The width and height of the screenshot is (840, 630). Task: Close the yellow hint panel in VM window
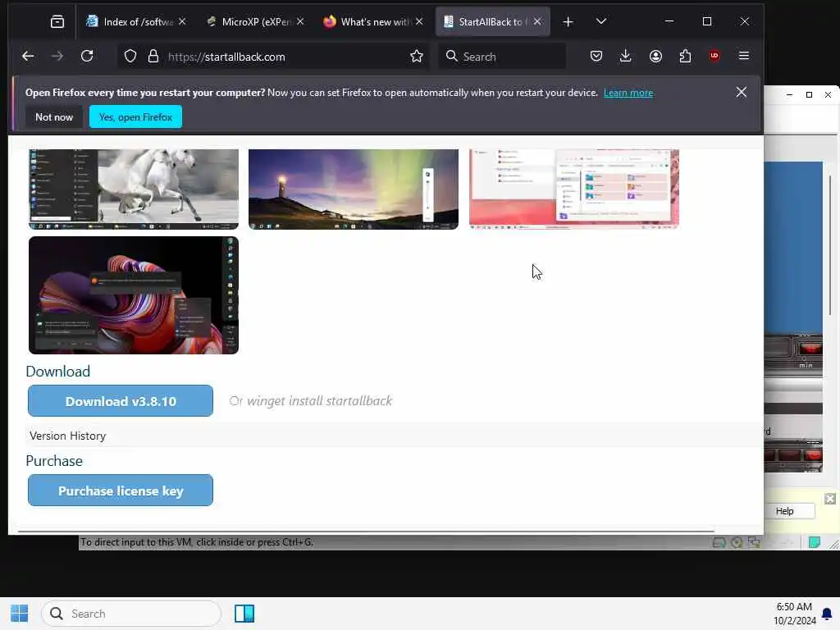point(830,499)
